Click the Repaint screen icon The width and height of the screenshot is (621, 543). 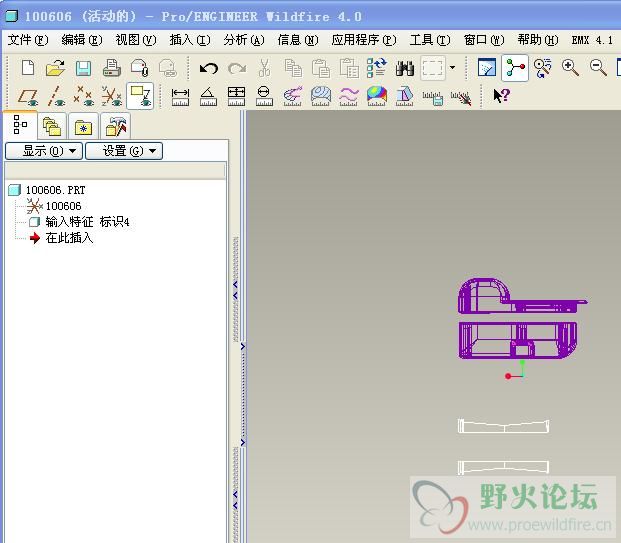click(x=487, y=68)
